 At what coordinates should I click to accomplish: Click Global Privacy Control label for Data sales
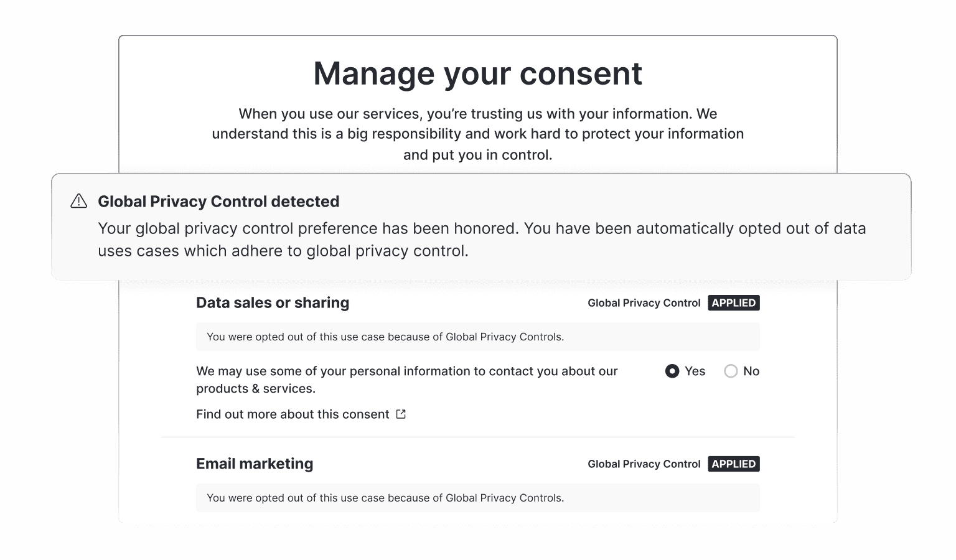click(x=644, y=303)
